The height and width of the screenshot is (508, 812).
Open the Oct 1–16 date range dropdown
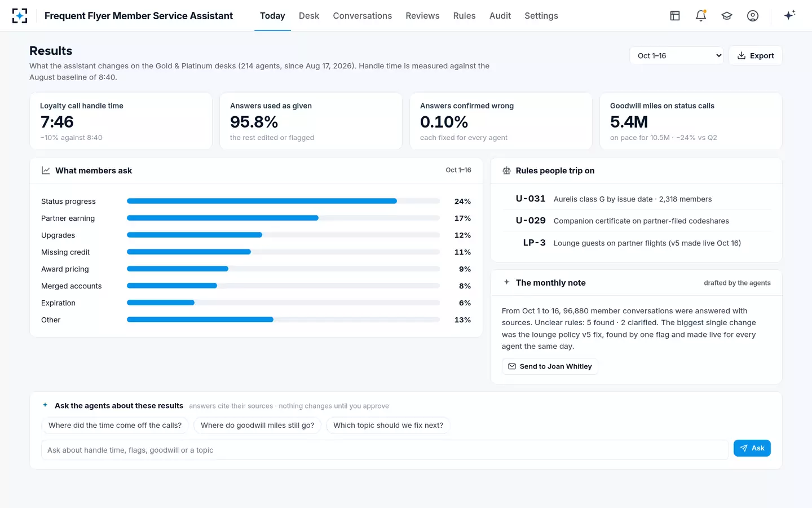coord(677,55)
